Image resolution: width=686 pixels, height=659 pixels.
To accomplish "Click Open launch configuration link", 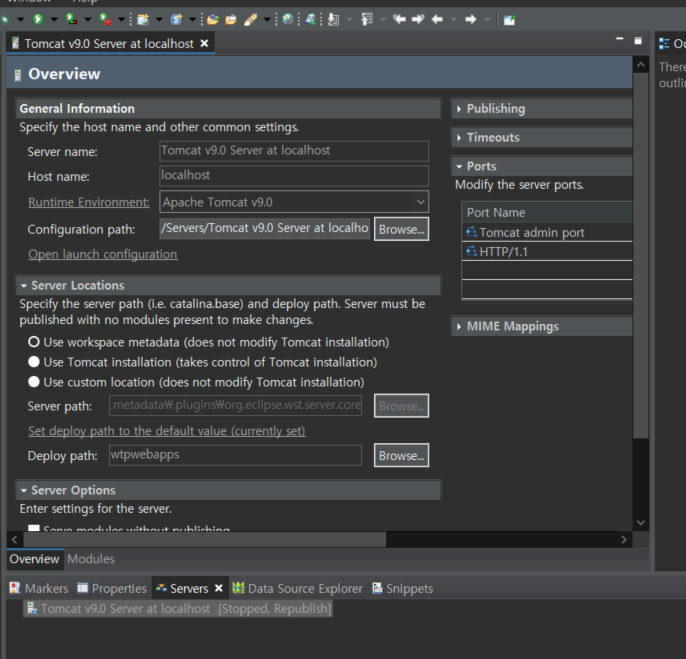I will pyautogui.click(x=103, y=254).
